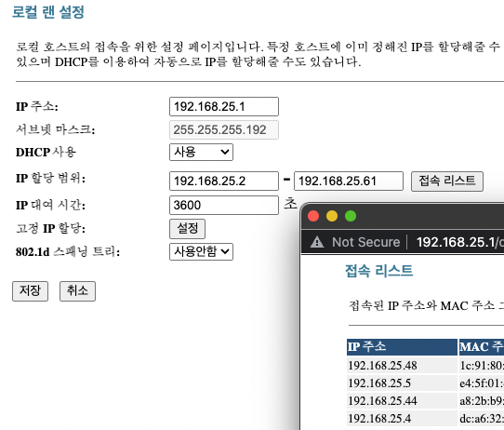
Task: Click the range start field 192.168.25.2
Action: (224, 181)
